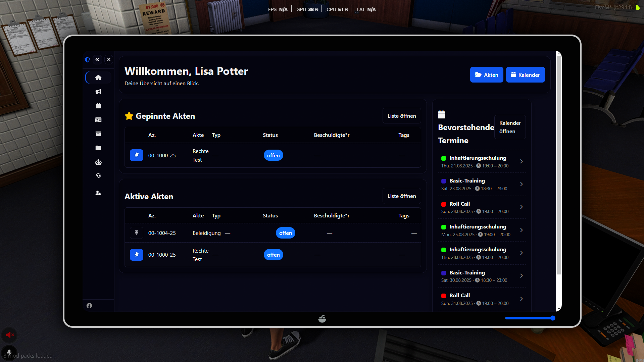Click the Tags column header in Aktive Akten
The height and width of the screenshot is (362, 644).
(404, 215)
